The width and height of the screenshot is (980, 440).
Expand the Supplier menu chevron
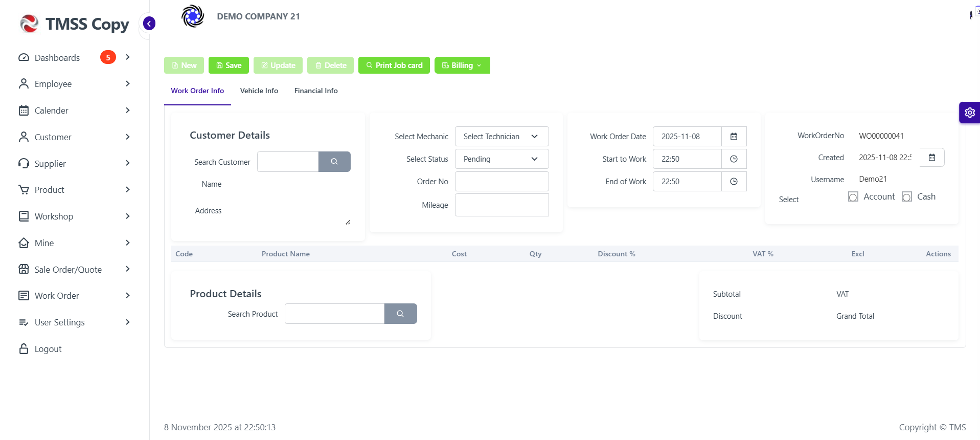(128, 163)
